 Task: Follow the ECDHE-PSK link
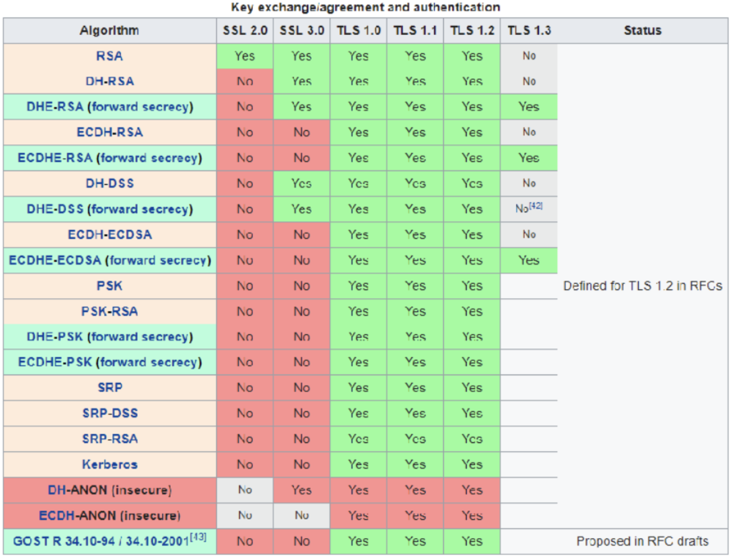55,362
